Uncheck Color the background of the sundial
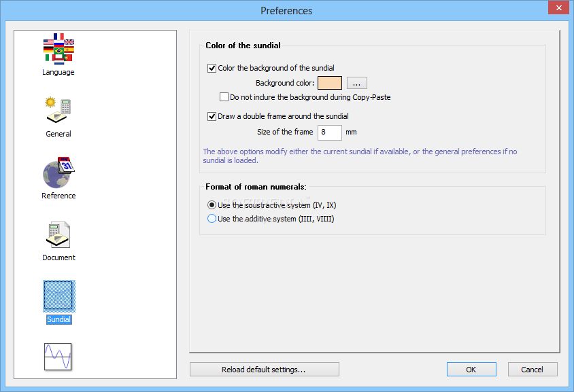The width and height of the screenshot is (574, 392). click(212, 68)
